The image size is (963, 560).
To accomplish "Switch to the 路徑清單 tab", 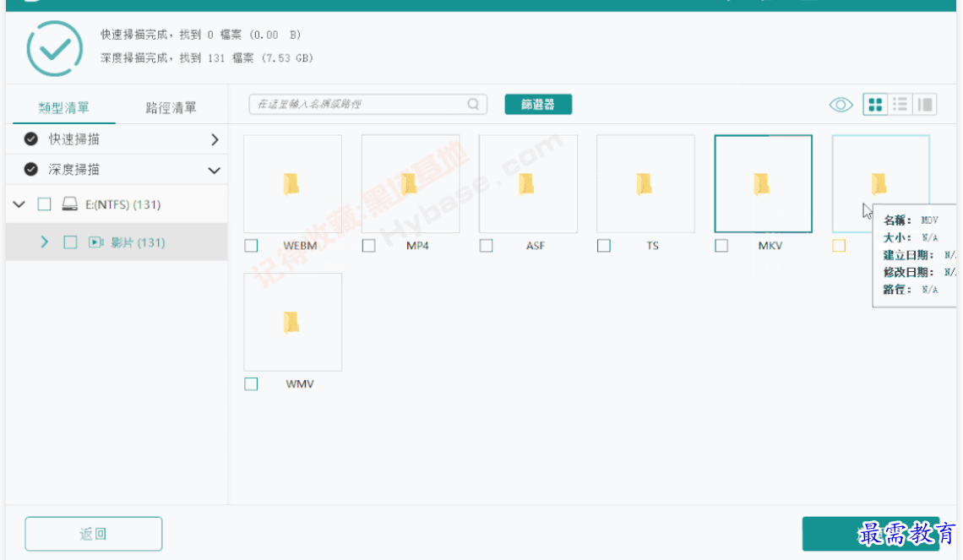I will 171,108.
